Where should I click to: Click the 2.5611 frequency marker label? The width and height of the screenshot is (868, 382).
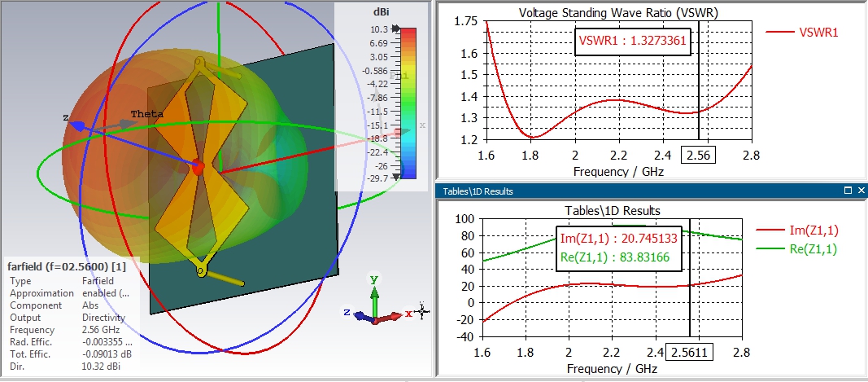point(688,353)
